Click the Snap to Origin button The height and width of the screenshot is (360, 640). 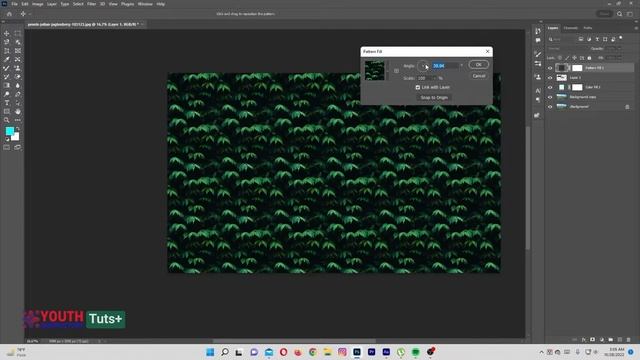pos(434,98)
